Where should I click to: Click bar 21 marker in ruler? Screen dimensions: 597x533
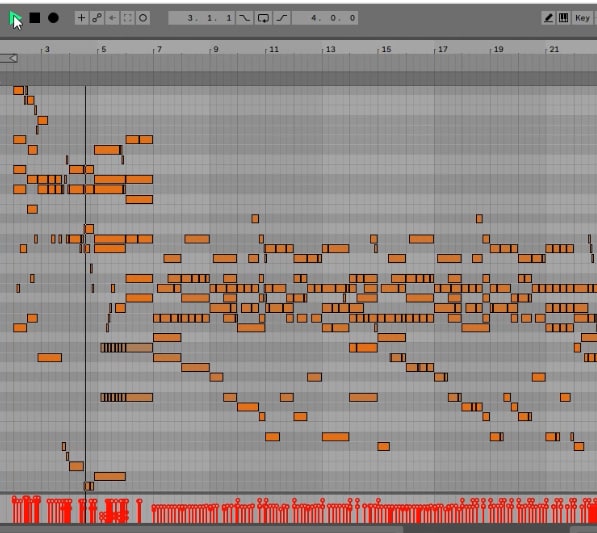point(554,49)
